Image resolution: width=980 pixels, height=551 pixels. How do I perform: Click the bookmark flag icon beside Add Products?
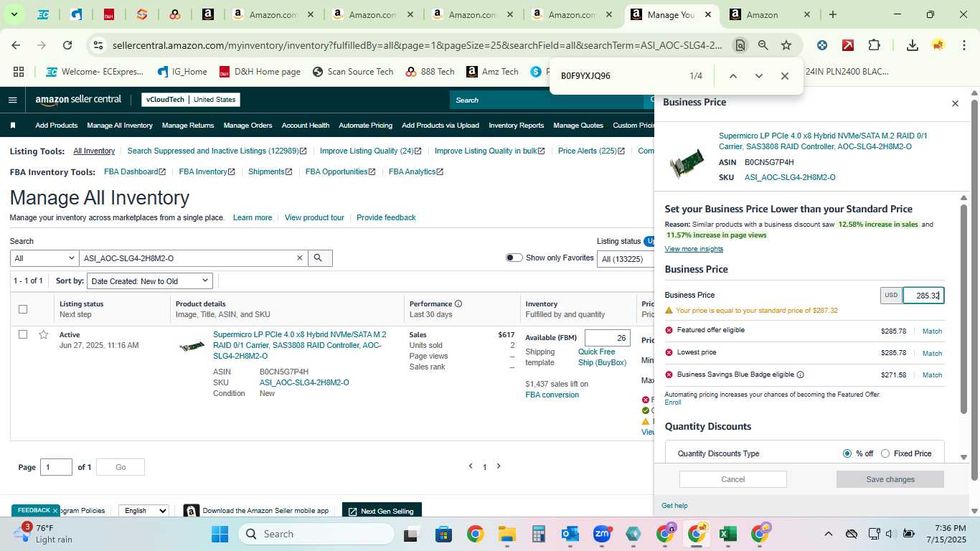[x=13, y=126]
